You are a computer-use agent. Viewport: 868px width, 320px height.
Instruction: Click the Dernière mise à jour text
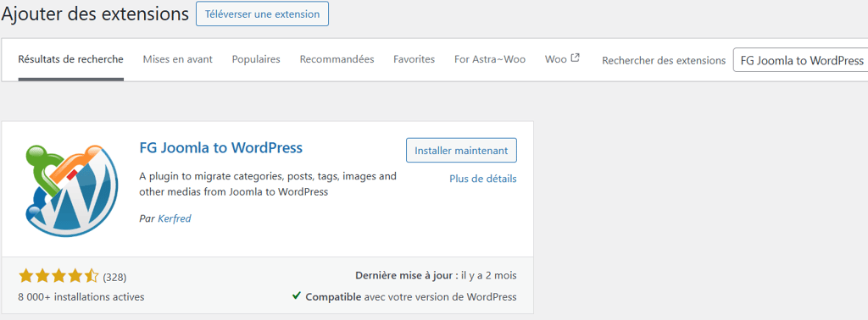click(437, 275)
